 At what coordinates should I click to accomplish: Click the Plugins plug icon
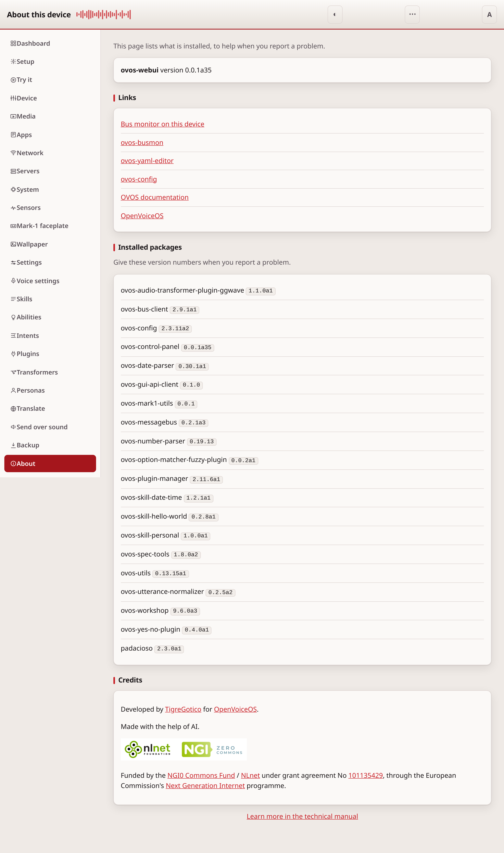tap(13, 354)
